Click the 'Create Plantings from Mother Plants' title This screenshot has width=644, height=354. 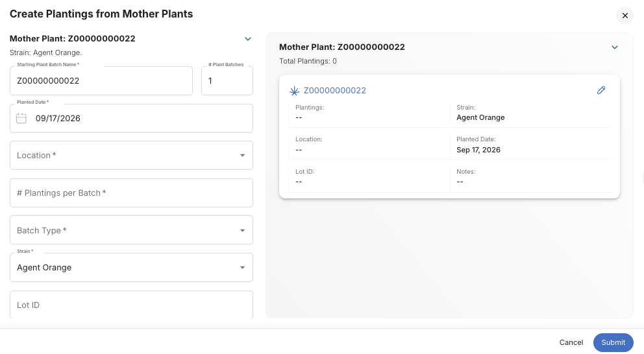(x=101, y=14)
